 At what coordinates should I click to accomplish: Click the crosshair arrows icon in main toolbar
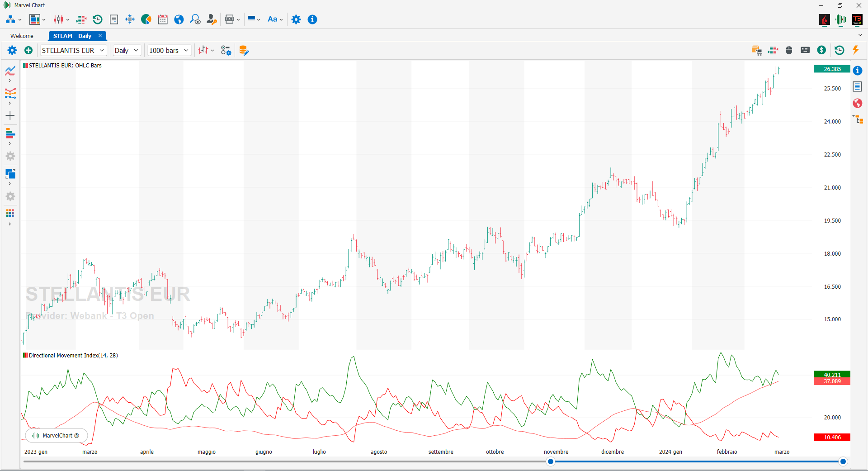coord(130,19)
